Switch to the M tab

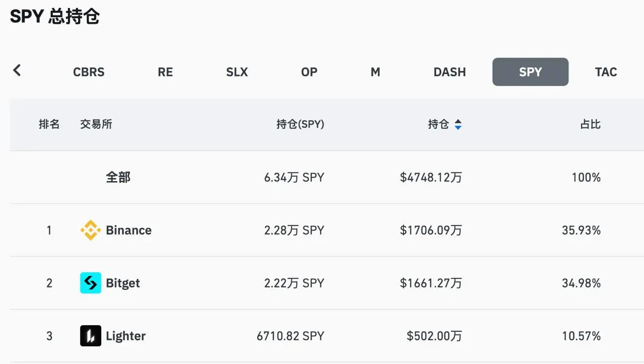click(375, 72)
